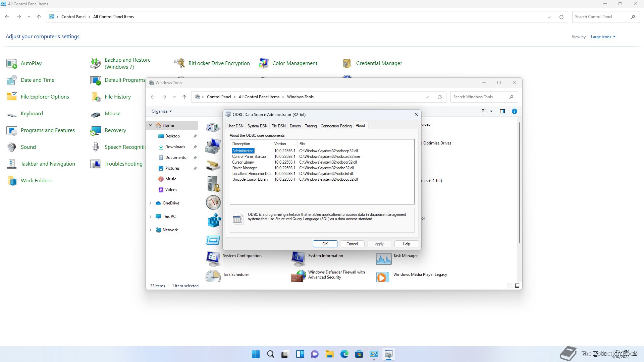Screen dimensions: 644x362
Task: Open System Information icon
Action: tap(298, 258)
